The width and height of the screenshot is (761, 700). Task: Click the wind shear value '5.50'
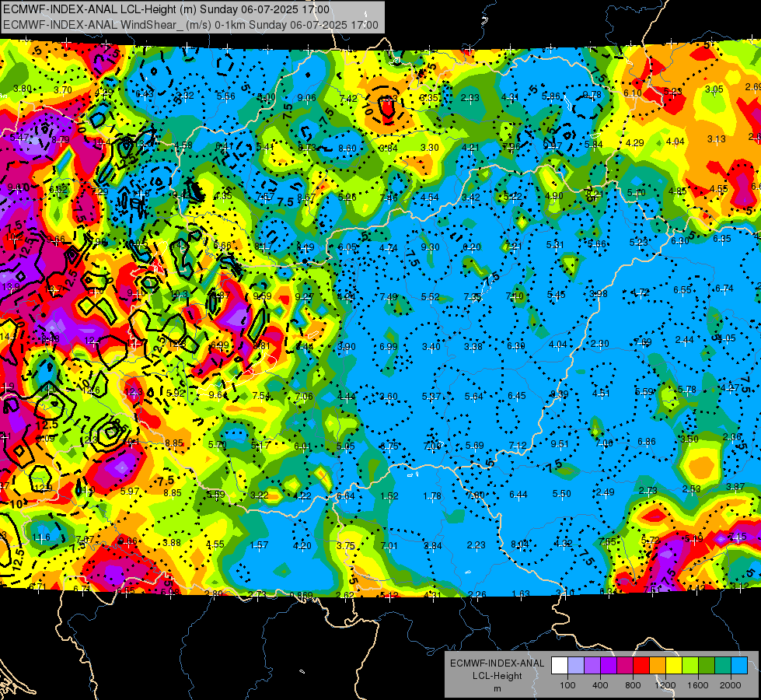[x=561, y=493]
